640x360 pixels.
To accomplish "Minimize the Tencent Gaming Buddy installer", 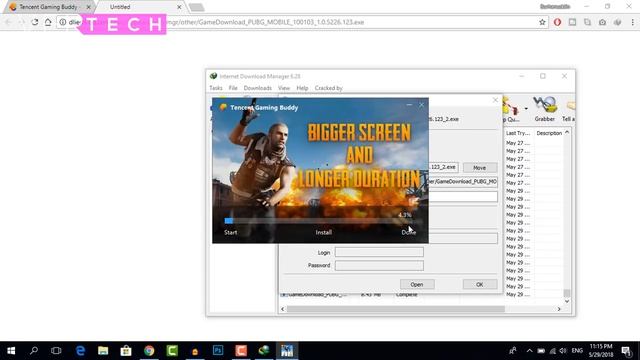I will pyautogui.click(x=409, y=105).
